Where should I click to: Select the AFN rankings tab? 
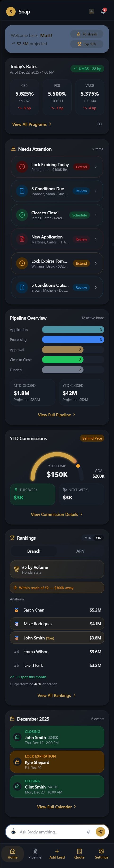pos(80,551)
